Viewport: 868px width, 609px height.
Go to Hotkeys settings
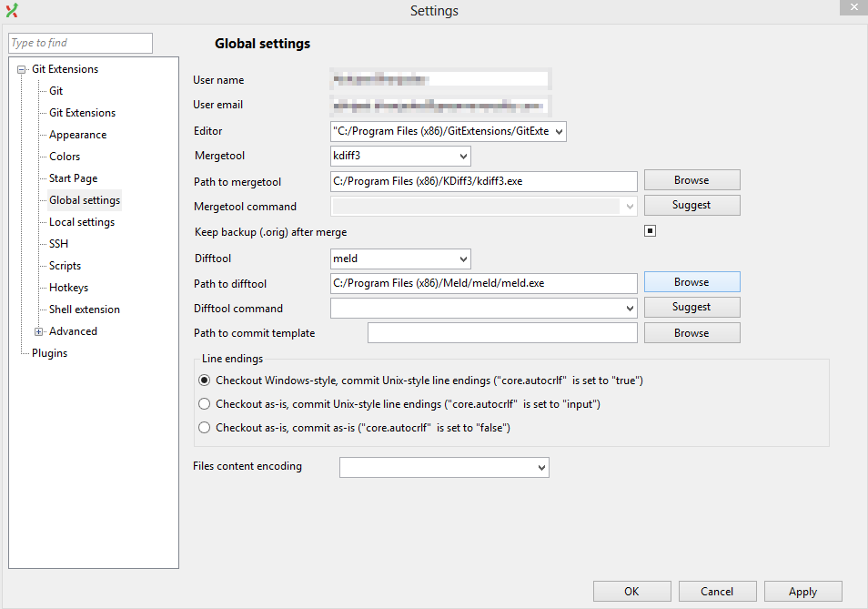tap(68, 288)
